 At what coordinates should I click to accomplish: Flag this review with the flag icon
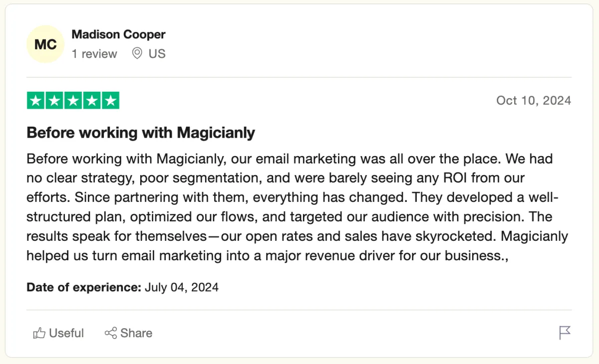[565, 333]
